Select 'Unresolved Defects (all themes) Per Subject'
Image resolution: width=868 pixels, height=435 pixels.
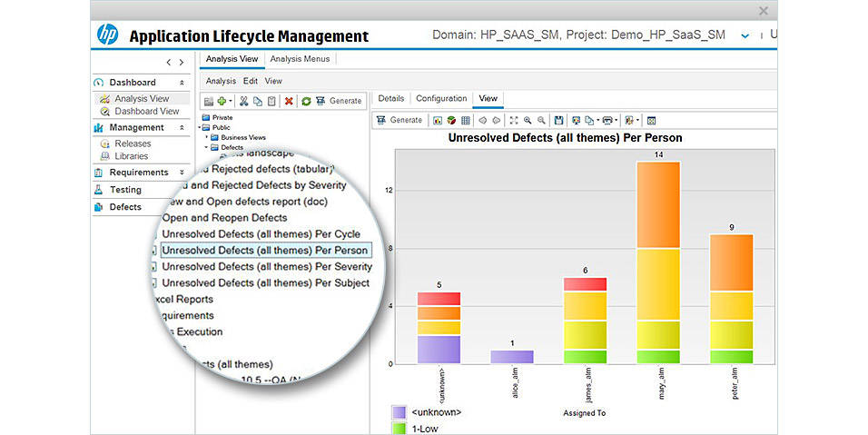pos(266,282)
